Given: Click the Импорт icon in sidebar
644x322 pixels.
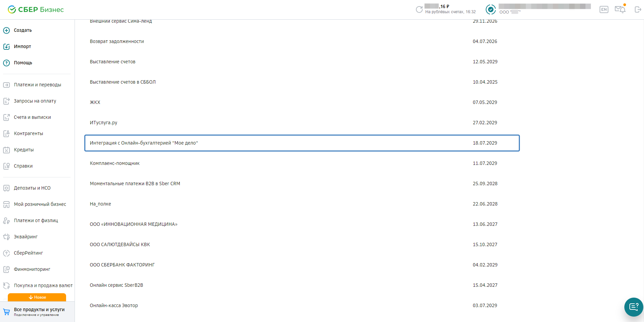Looking at the screenshot, I should tap(6, 47).
